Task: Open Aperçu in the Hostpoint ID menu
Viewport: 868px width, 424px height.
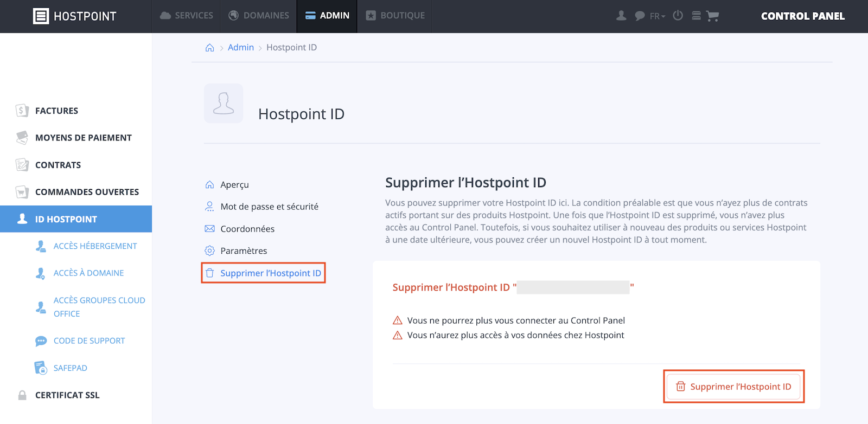Action: (234, 184)
